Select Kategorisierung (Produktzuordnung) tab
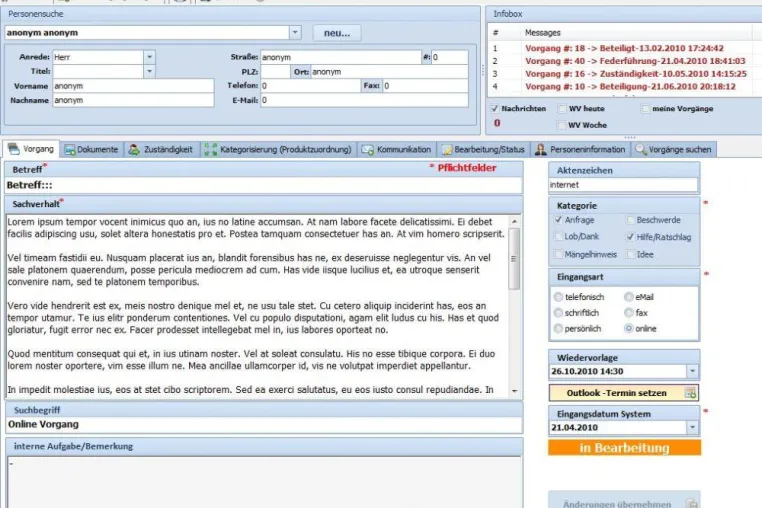The image size is (762, 508). [x=278, y=150]
